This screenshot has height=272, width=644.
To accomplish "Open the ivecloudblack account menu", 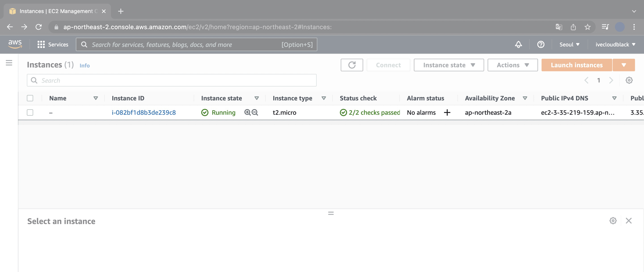I will click(615, 44).
